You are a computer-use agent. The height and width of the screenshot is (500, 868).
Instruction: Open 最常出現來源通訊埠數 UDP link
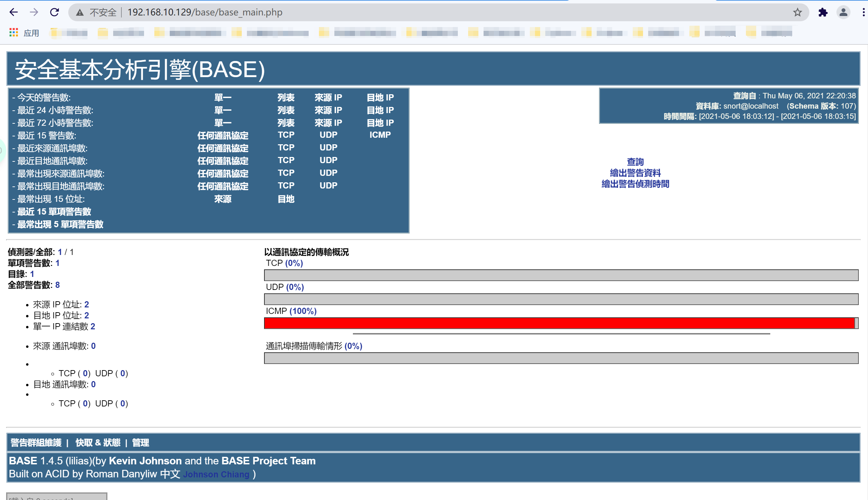coord(328,173)
